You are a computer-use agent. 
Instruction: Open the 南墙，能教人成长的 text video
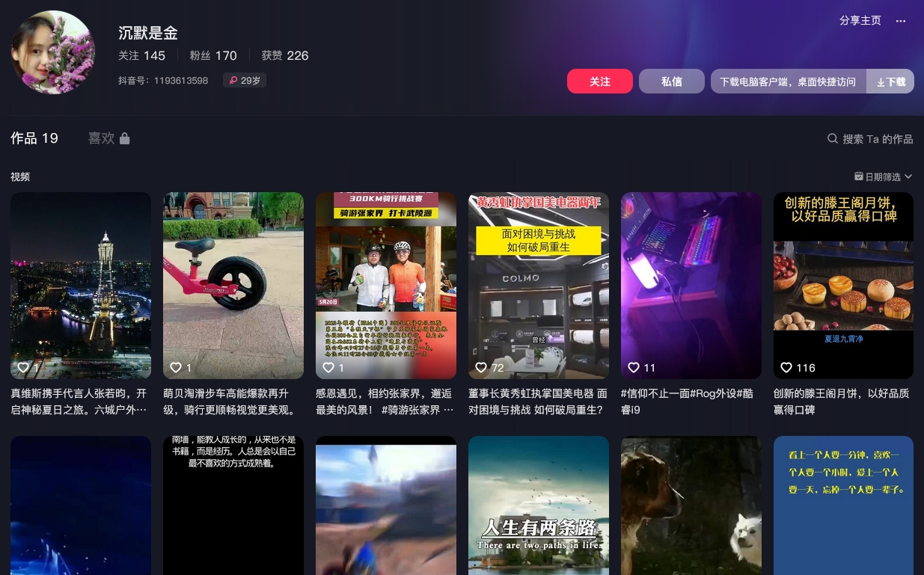click(233, 505)
